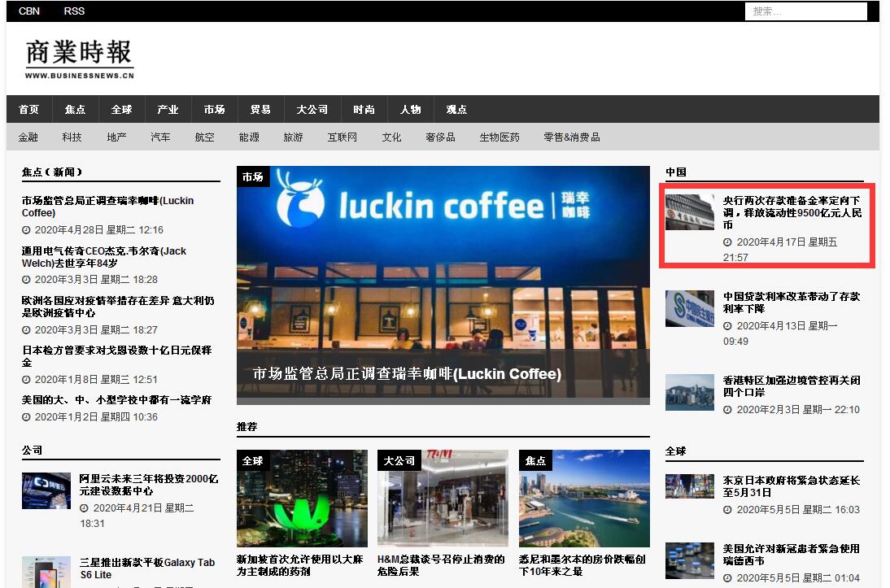The width and height of the screenshot is (890, 588).
Task: Open headline 欧洲各国应对疫情举措存在差异
Action: pyautogui.click(x=118, y=307)
